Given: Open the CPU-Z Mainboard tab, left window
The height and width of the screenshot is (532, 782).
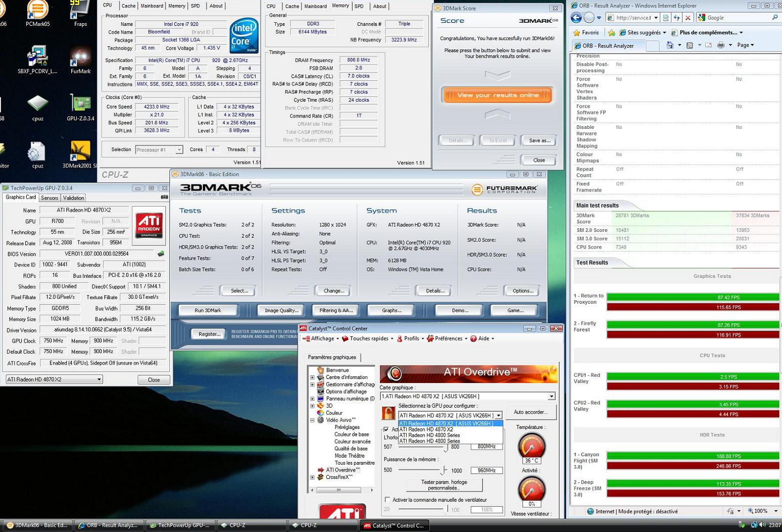Looking at the screenshot, I should click(x=152, y=6).
